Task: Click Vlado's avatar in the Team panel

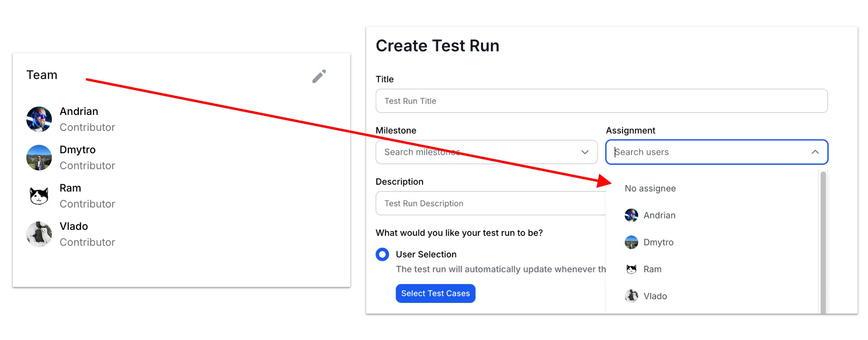Action: 39,234
